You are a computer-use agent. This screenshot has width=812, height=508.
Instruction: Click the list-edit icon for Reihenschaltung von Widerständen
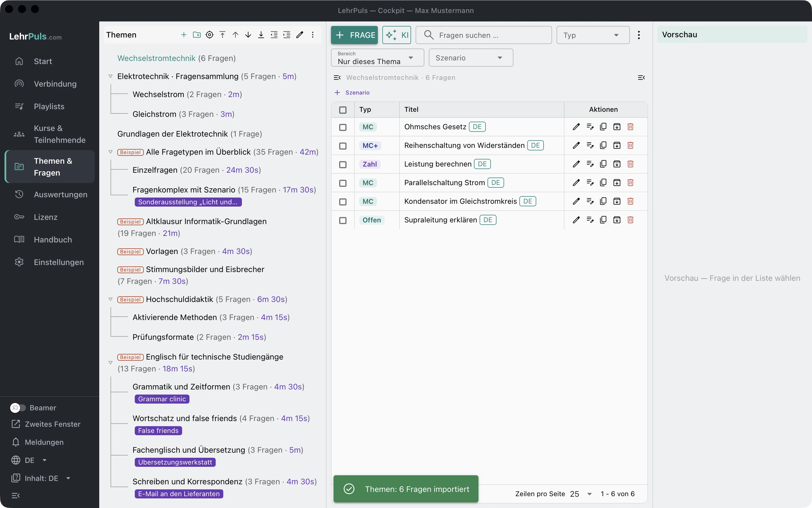[x=590, y=145]
